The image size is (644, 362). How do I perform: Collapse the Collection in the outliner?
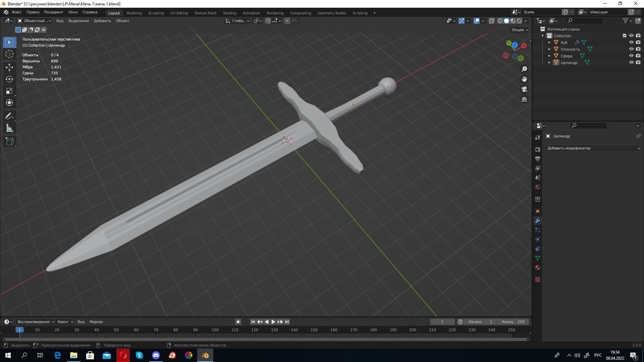point(542,36)
